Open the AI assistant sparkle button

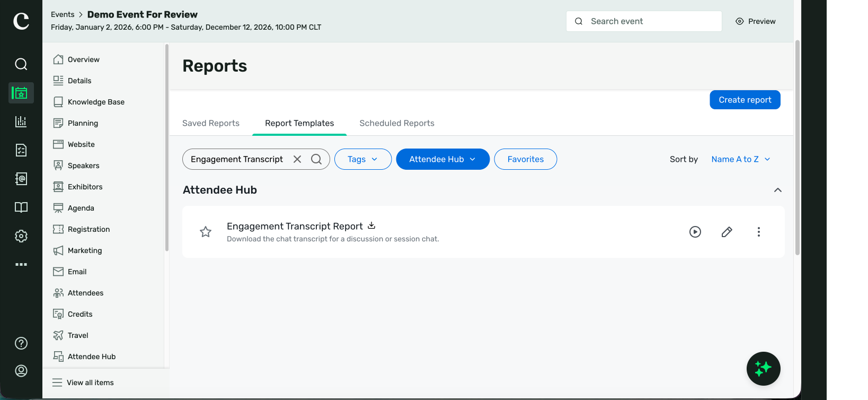764,369
